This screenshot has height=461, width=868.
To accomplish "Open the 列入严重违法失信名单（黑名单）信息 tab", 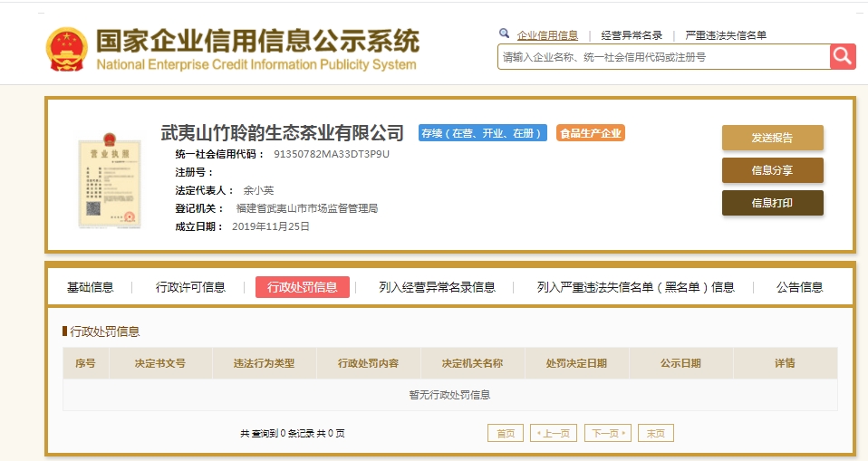I will [x=635, y=287].
